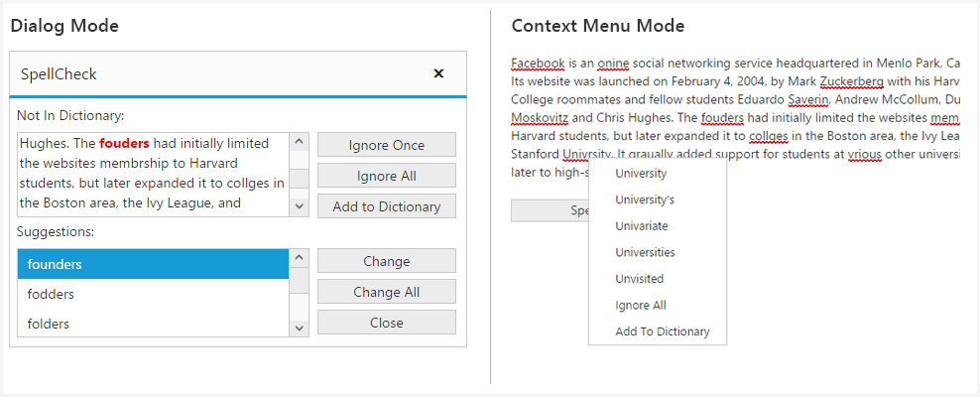980x397 pixels.
Task: Click the Close button in the SpellCheck dialog
Action: coord(387,323)
